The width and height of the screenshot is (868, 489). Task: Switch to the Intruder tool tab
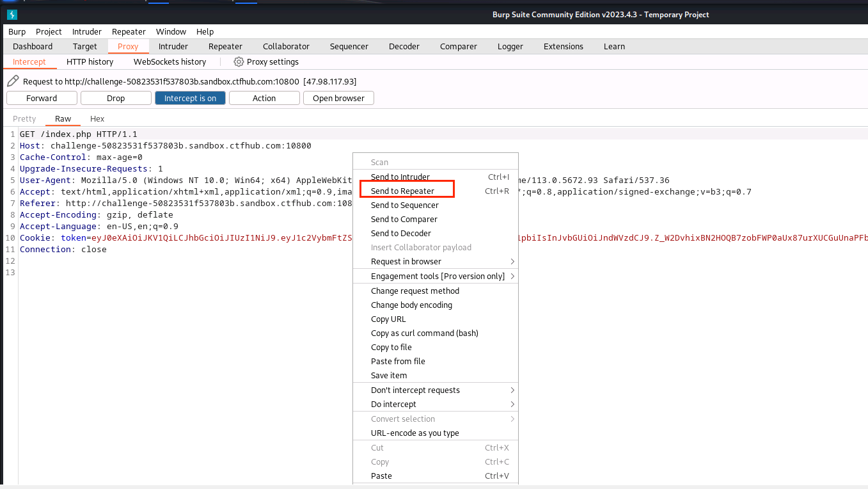click(173, 46)
